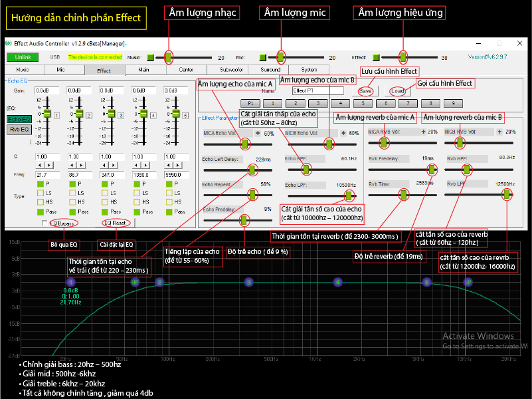Viewport: 532px width, 399px height.
Task: Enable the HS type checkbox for band 5
Action: coord(169,202)
